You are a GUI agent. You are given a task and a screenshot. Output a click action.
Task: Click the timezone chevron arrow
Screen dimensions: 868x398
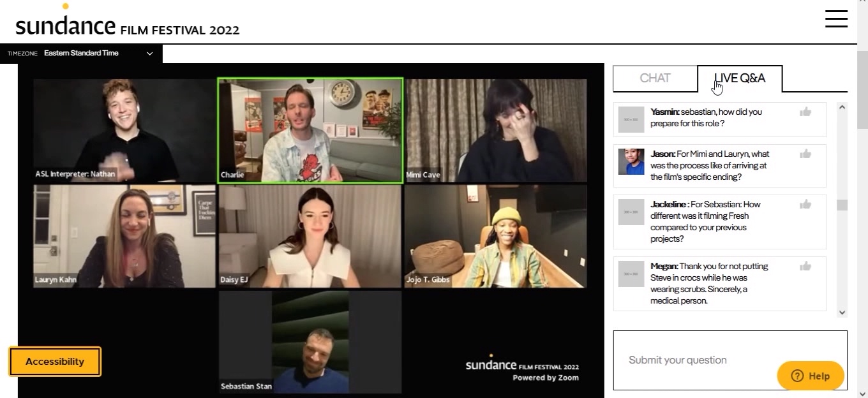(x=150, y=54)
